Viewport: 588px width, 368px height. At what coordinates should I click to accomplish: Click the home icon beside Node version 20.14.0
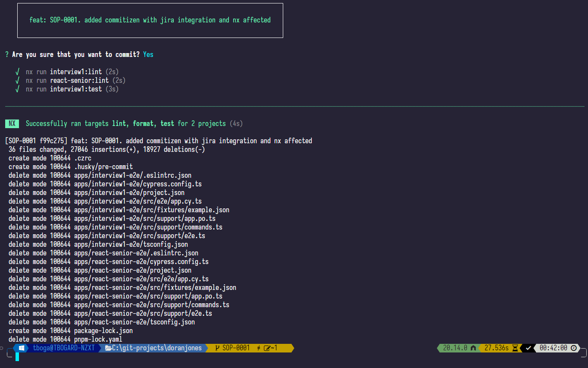point(473,348)
